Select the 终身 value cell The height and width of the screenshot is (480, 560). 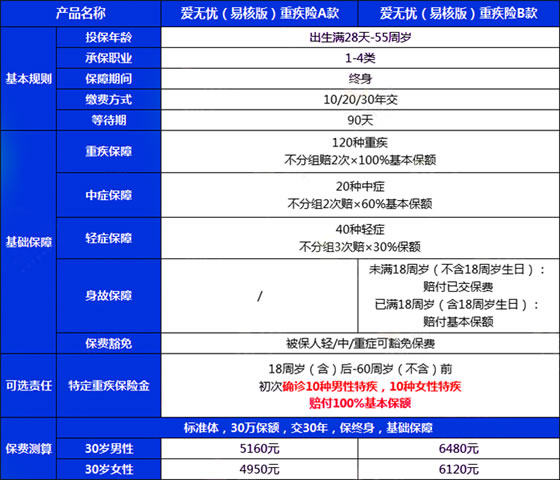tap(360, 79)
